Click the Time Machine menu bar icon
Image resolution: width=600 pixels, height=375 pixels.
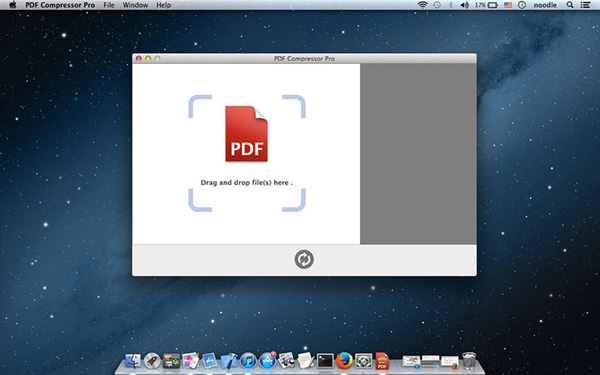437,5
